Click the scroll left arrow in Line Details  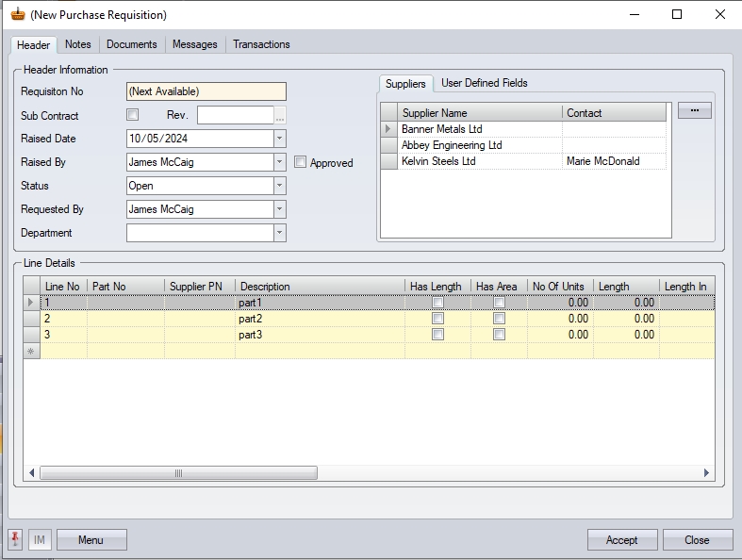pos(32,473)
